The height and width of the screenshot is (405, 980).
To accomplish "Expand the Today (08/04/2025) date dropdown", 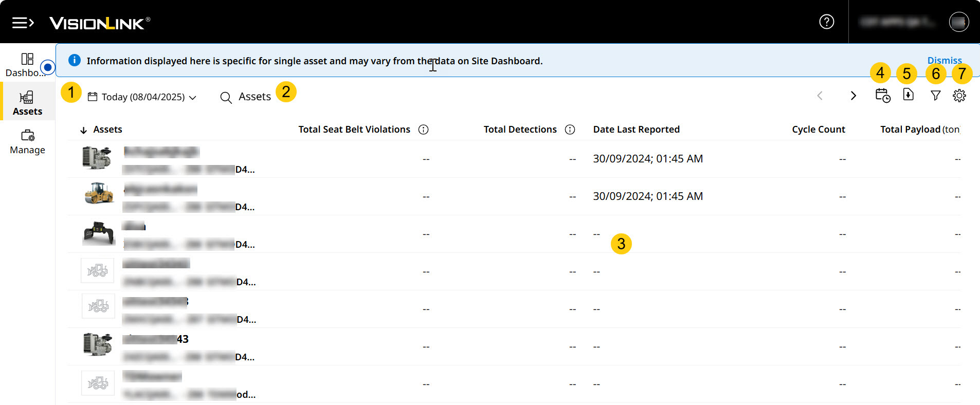I will click(x=142, y=97).
